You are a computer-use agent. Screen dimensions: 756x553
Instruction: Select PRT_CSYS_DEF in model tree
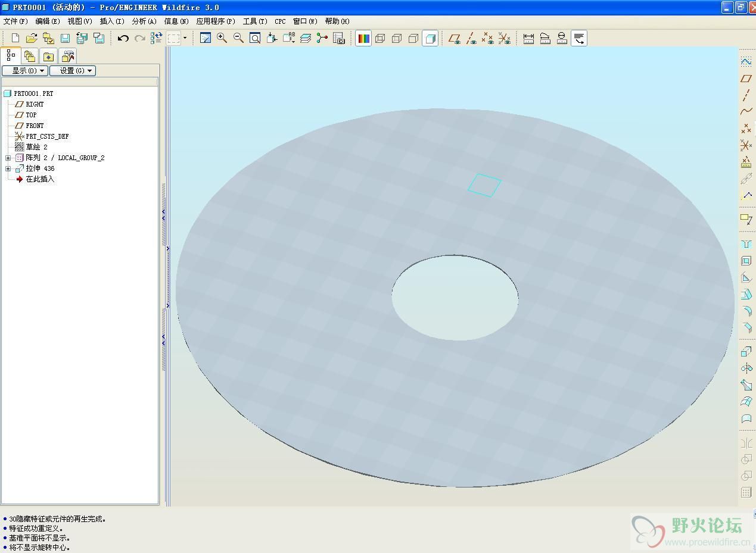click(x=47, y=136)
